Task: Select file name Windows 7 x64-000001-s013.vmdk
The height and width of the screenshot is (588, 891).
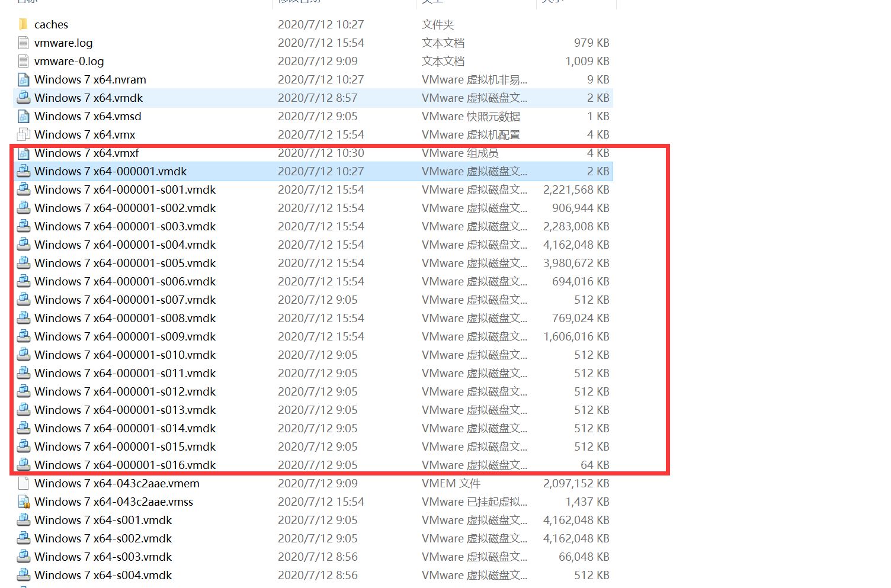Action: click(125, 410)
